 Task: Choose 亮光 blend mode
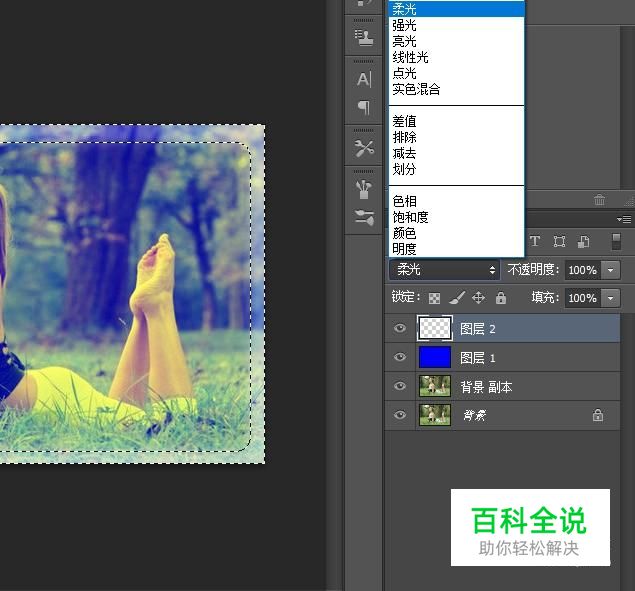tap(456, 41)
